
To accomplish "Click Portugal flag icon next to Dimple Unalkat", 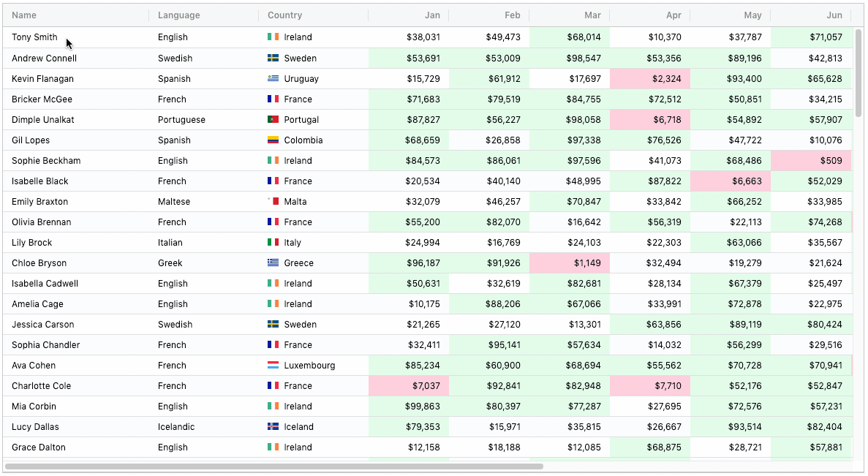I will (x=273, y=120).
